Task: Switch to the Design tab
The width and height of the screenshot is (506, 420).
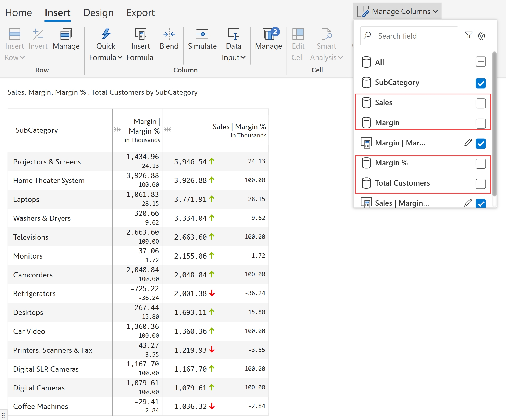Action: pos(98,12)
